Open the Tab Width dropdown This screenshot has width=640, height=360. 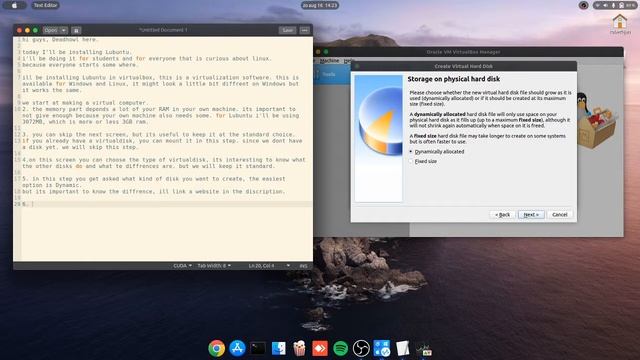pyautogui.click(x=214, y=266)
